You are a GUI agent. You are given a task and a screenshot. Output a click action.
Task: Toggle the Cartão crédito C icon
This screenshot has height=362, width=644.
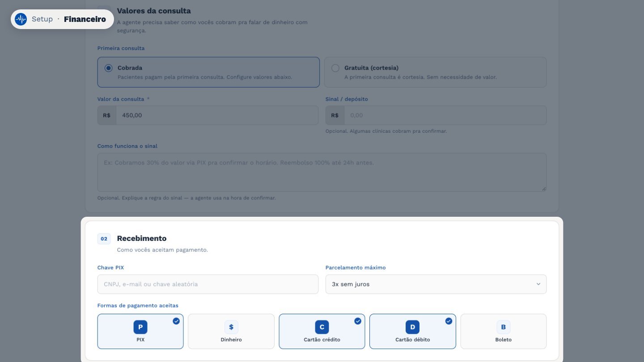coord(322,327)
